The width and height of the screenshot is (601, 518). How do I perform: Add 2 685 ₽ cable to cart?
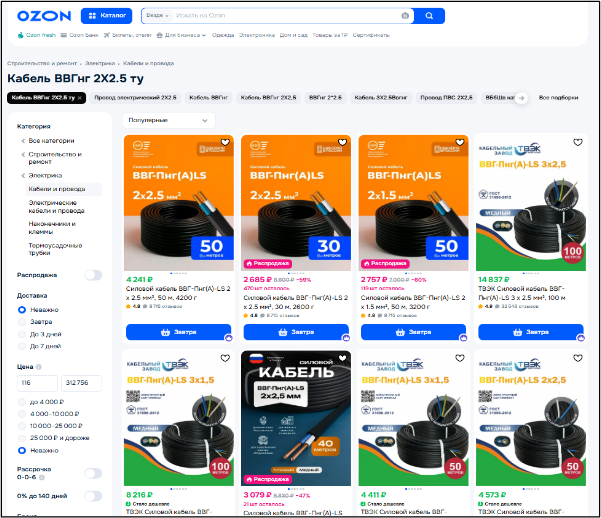point(296,332)
